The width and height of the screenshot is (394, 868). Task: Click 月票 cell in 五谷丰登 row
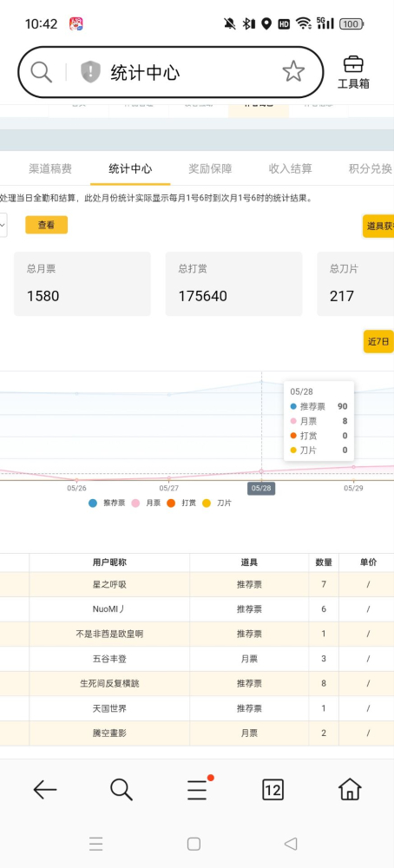pos(249,659)
